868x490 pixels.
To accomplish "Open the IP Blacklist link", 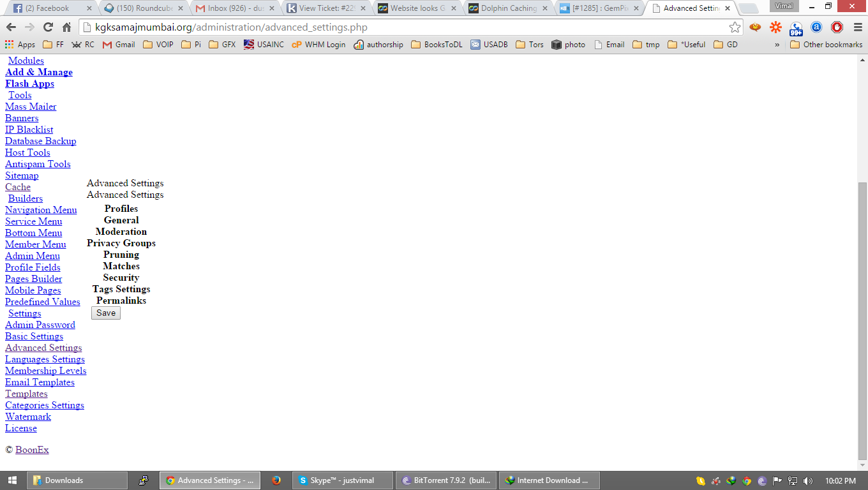I will tap(29, 130).
